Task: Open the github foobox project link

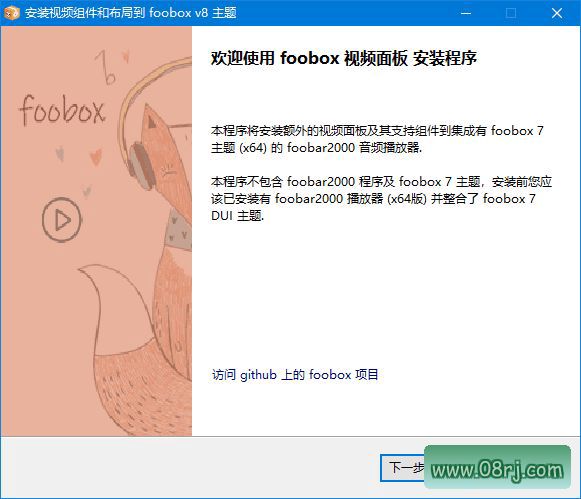Action: pyautogui.click(x=295, y=375)
